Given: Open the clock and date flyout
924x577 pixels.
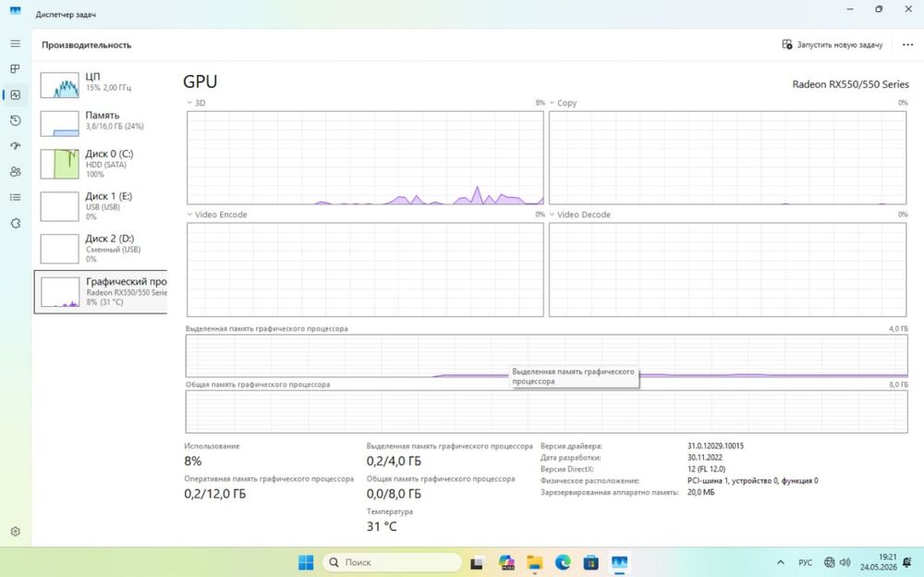Looking at the screenshot, I should tap(878, 562).
